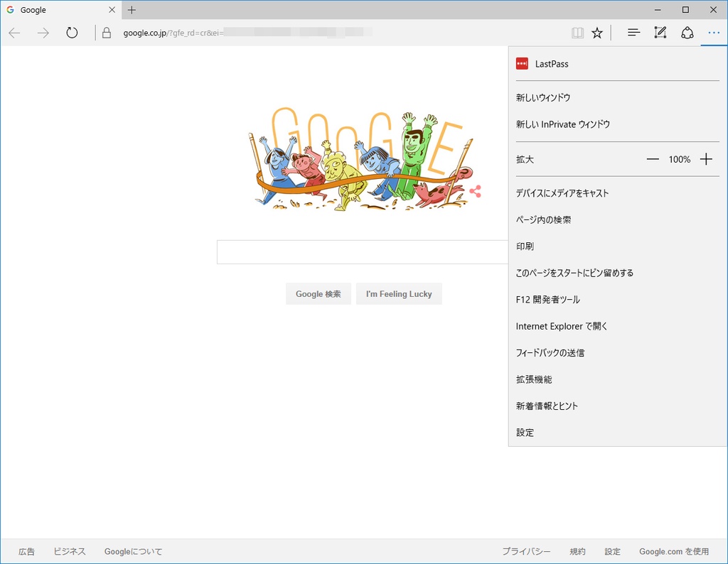Open 新しい InPrivate ウィンドウ

(618, 124)
